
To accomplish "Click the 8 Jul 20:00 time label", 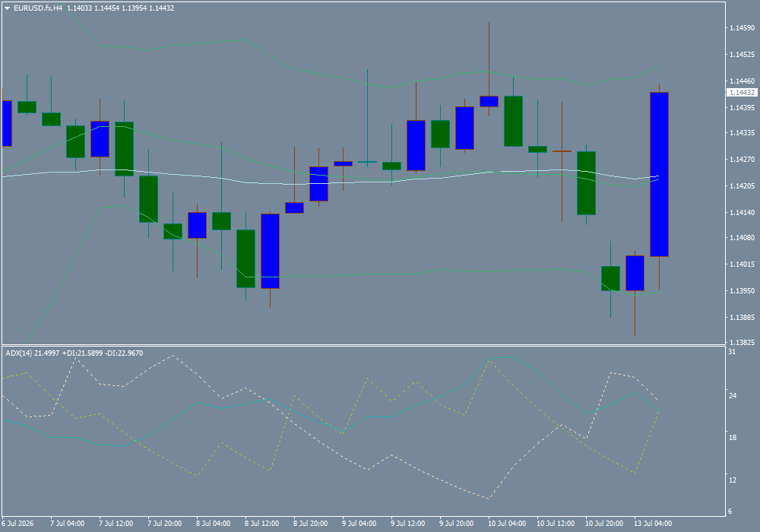I will (310, 524).
